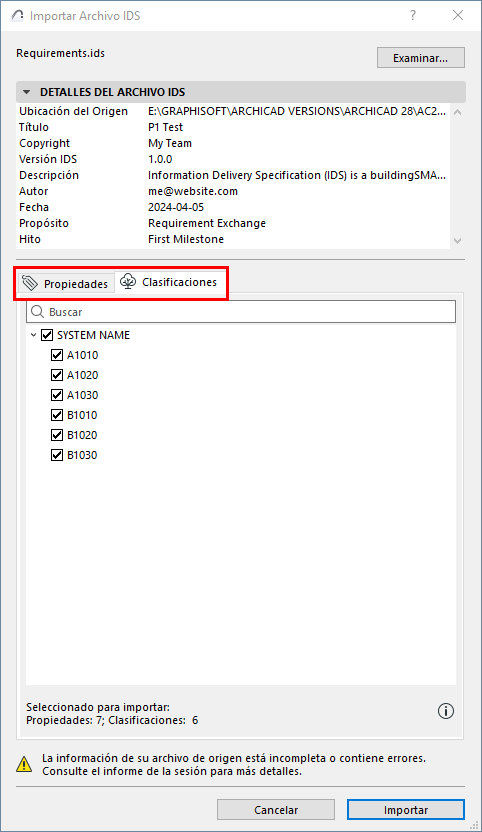Close the Importar Archivo IDS dialog
This screenshot has width=482, height=832.
pos(458,15)
